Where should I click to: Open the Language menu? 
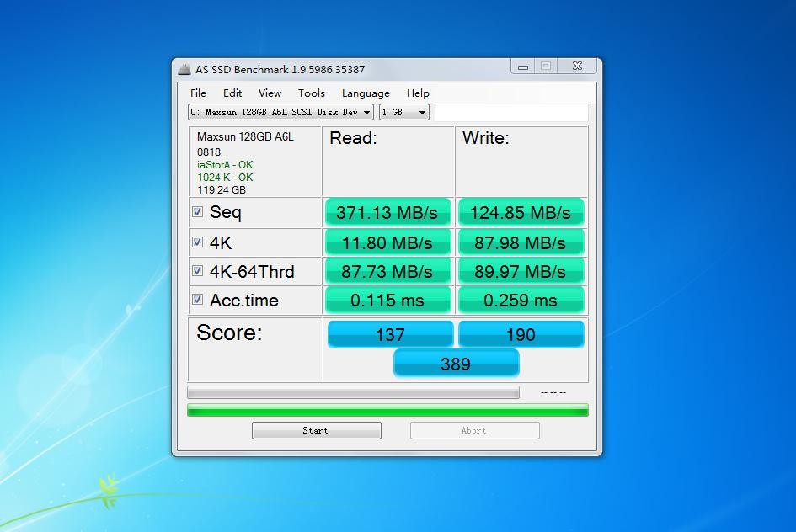366,93
